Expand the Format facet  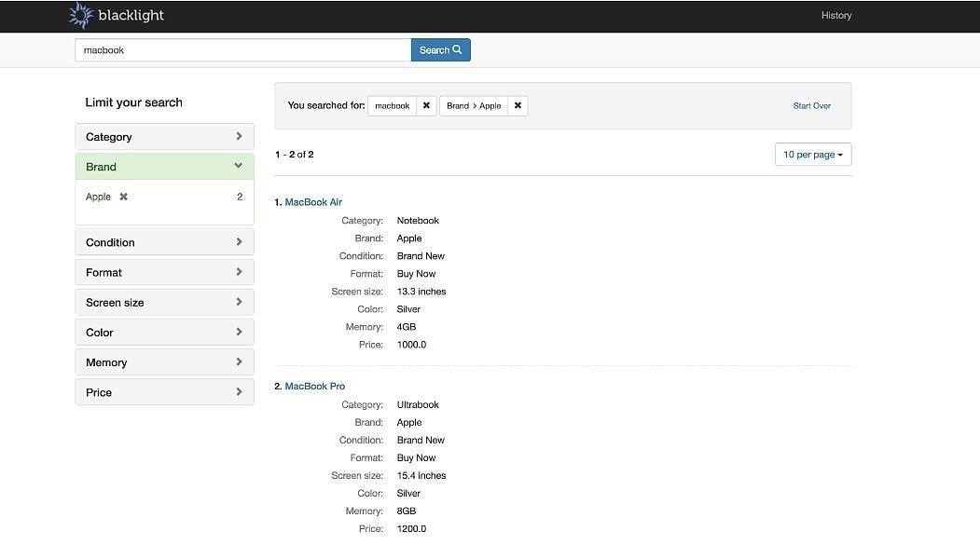(x=164, y=272)
